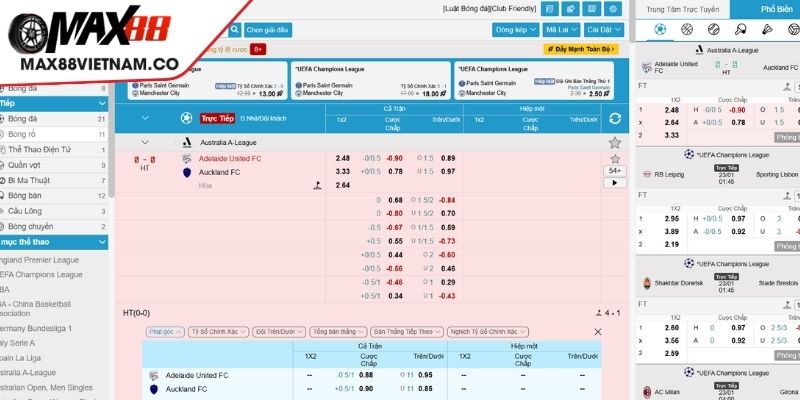Toggle the Trực Tiếp live filter badge
Screen dimensions: 800x400
click(x=217, y=118)
